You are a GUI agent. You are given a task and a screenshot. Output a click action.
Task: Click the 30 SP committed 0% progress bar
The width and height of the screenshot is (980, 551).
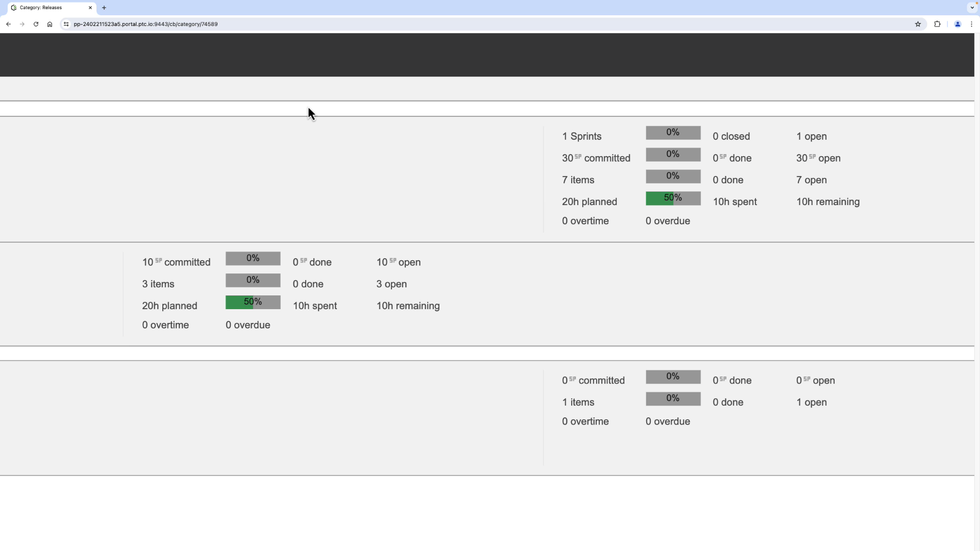pyautogui.click(x=673, y=155)
